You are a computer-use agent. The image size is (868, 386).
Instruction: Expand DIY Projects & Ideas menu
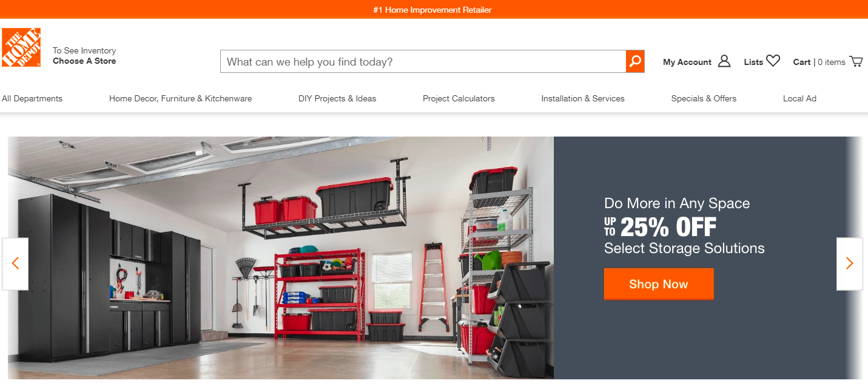(337, 98)
